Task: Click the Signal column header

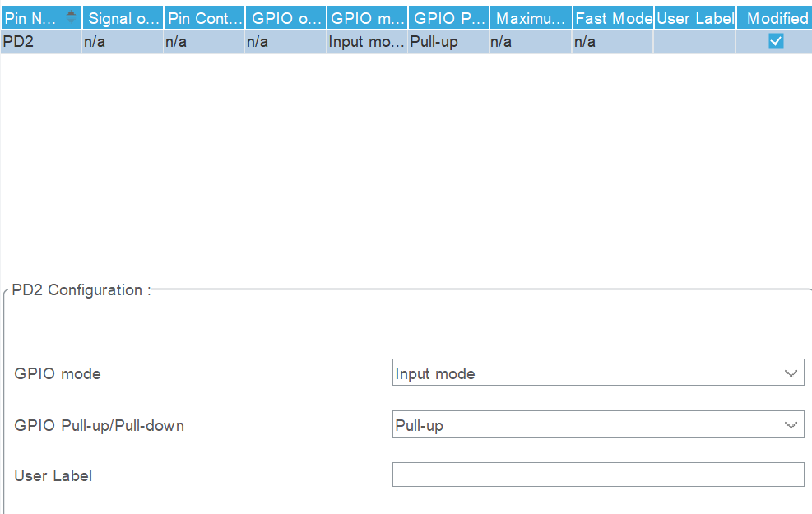Action: pyautogui.click(x=122, y=17)
